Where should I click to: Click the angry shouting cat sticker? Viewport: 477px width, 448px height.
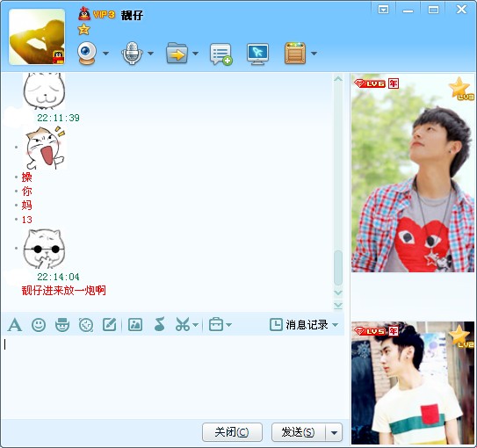tap(45, 148)
